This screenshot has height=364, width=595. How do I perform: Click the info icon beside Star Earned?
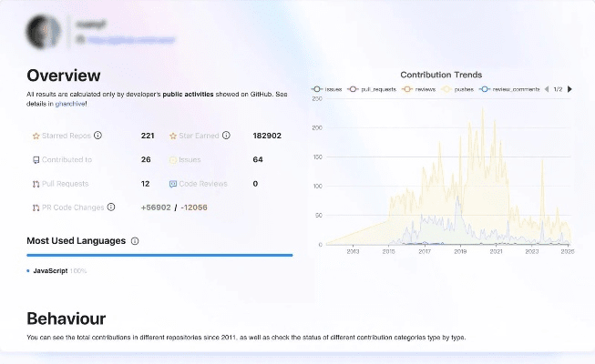point(226,136)
